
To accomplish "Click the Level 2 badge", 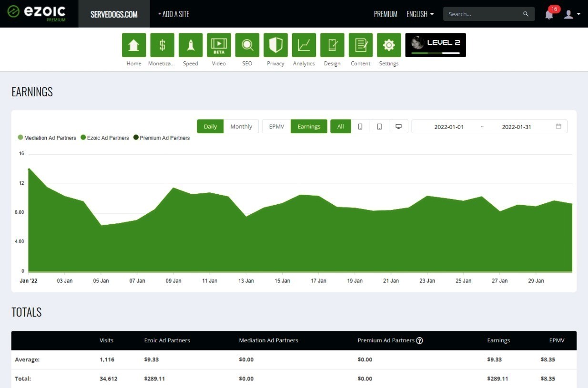I will 436,45.
